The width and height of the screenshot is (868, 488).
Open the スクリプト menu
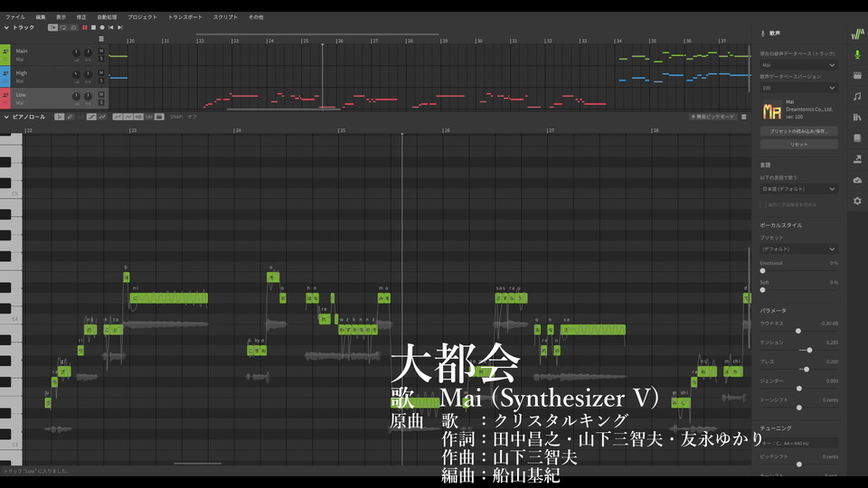pyautogui.click(x=225, y=17)
